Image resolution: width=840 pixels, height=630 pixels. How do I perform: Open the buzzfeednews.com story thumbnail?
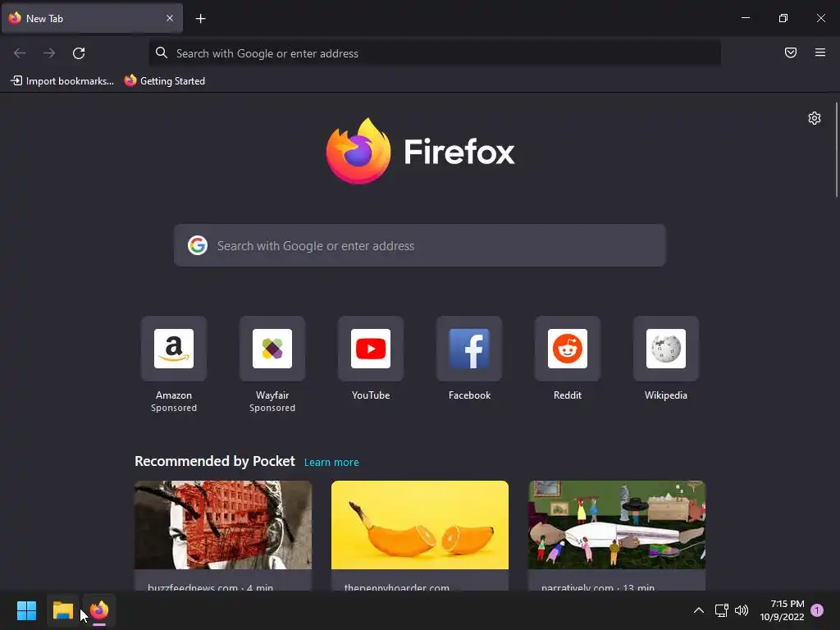223,525
